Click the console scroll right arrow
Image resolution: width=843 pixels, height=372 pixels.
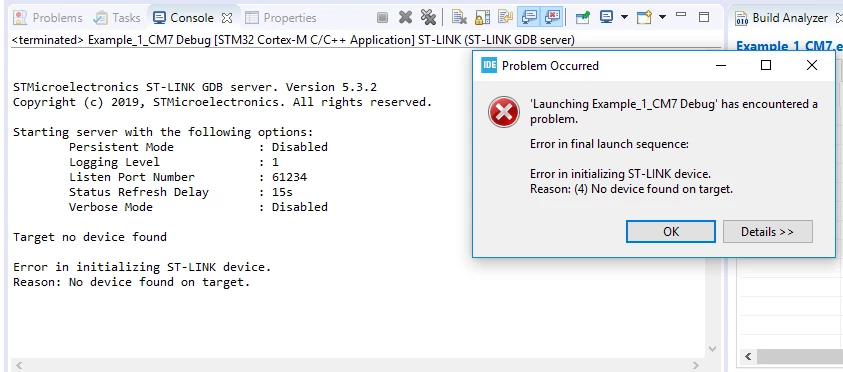point(695,365)
